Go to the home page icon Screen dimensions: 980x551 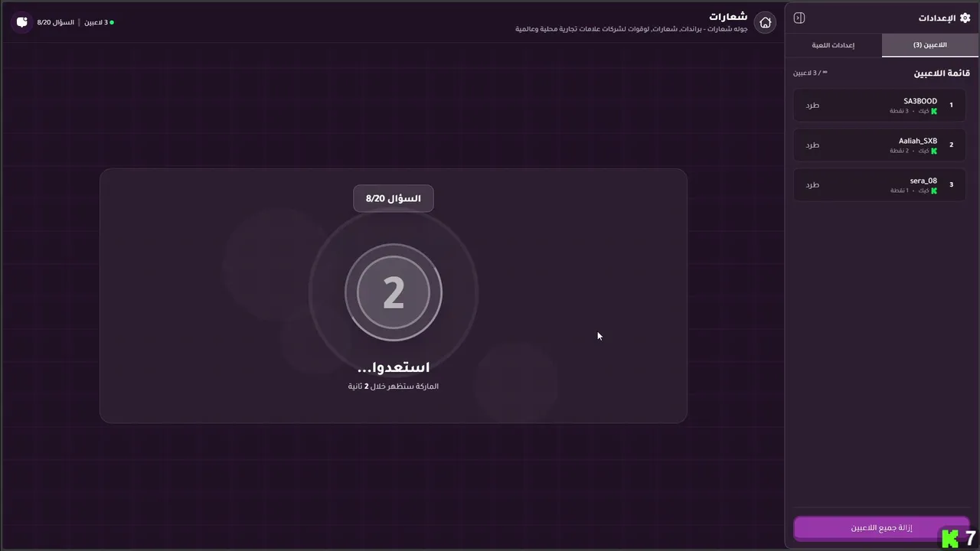tap(765, 22)
